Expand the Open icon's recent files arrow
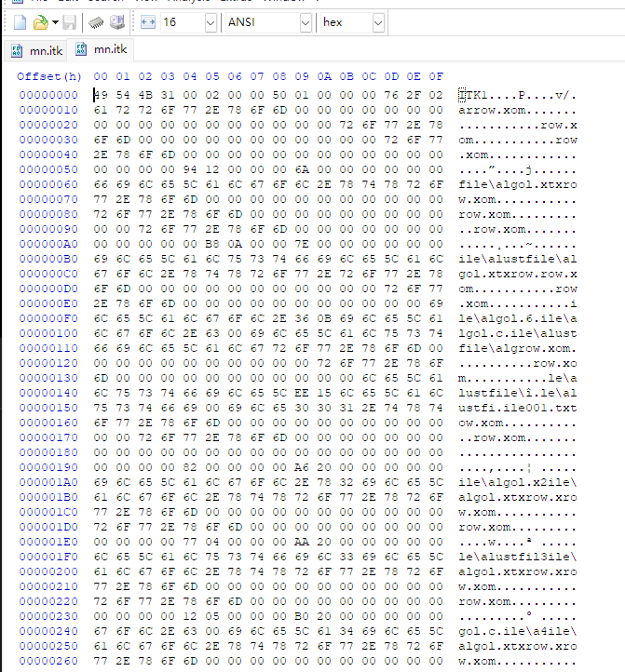 55,22
